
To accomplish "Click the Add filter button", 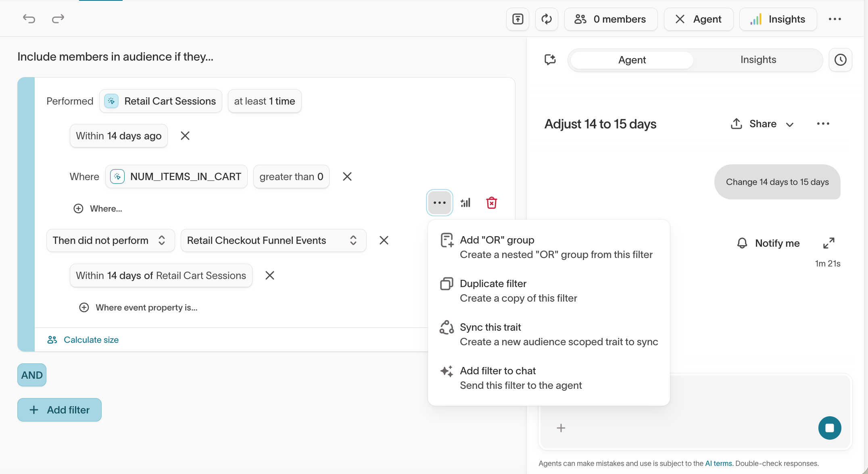I will [59, 410].
